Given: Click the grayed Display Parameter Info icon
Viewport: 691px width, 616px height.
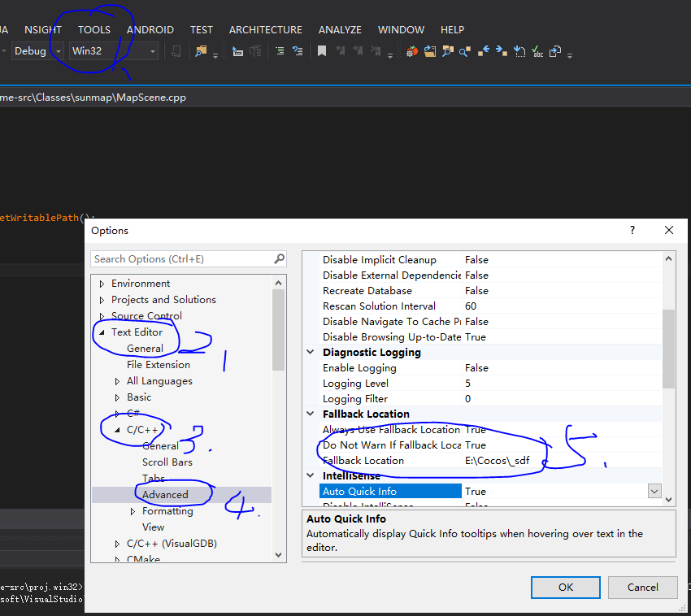Looking at the screenshot, I should (x=255, y=51).
